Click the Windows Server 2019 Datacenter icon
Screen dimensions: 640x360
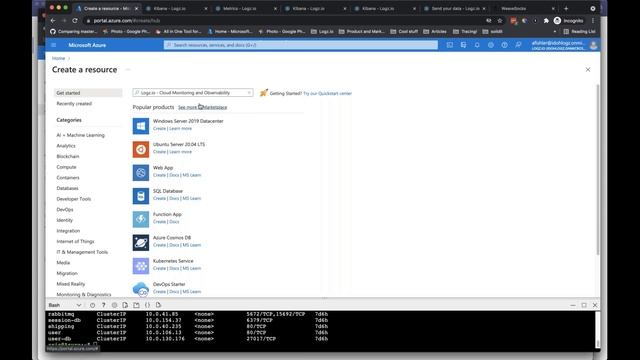tap(141, 126)
